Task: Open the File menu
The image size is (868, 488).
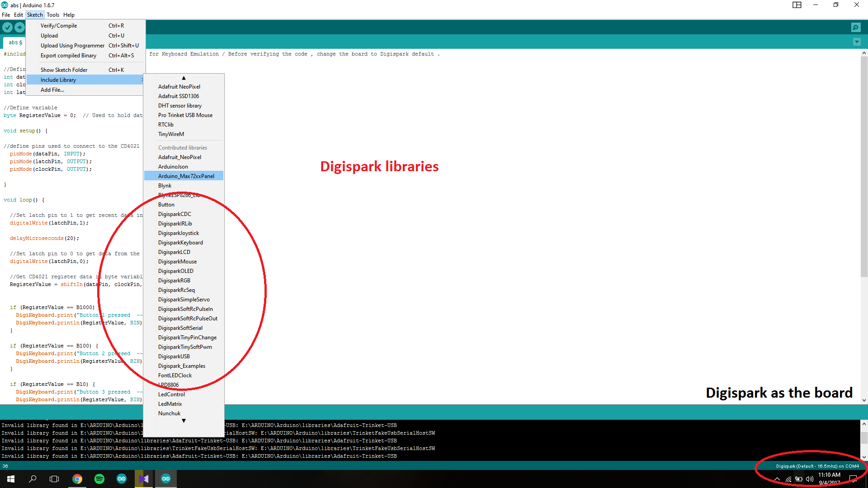Action: pyautogui.click(x=6, y=15)
